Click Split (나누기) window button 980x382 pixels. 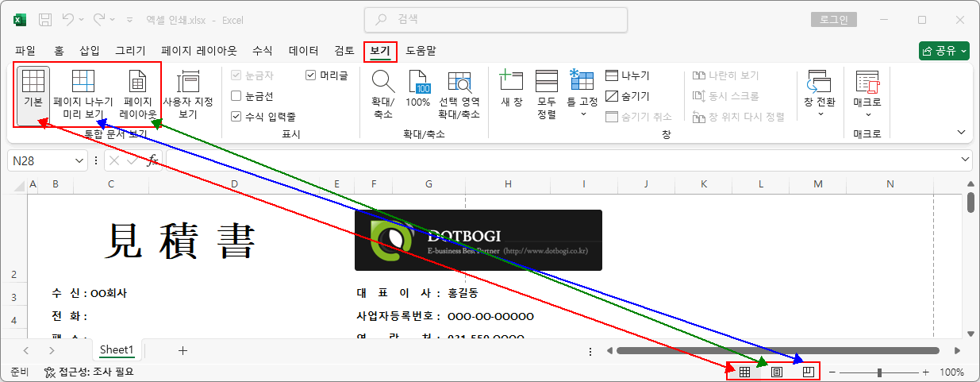click(628, 75)
